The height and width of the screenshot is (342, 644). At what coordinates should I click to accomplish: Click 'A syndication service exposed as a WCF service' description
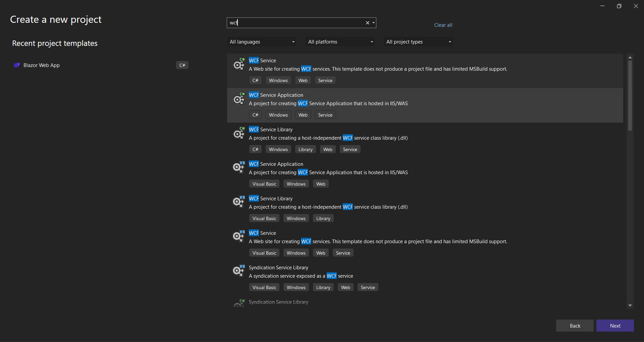point(301,276)
